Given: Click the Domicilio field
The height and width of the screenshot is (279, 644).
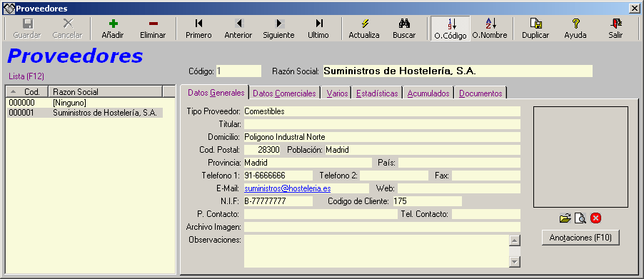Looking at the screenshot, I should tap(382, 136).
